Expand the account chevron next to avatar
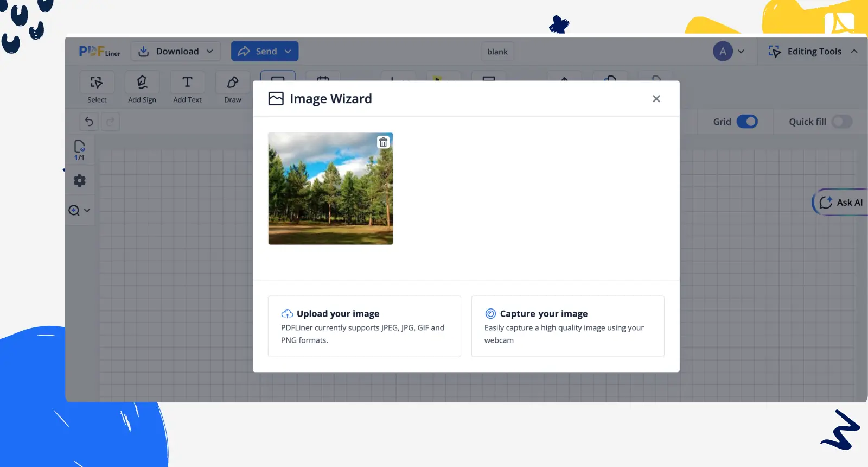 (x=741, y=52)
